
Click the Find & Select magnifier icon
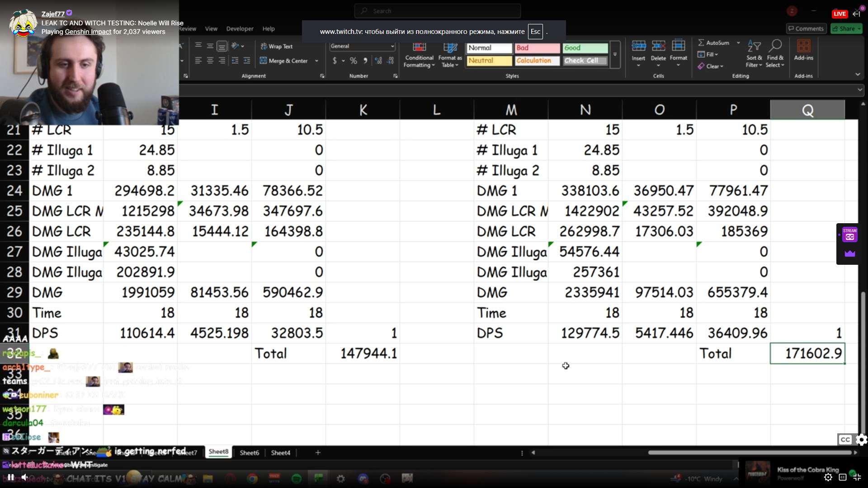775,47
